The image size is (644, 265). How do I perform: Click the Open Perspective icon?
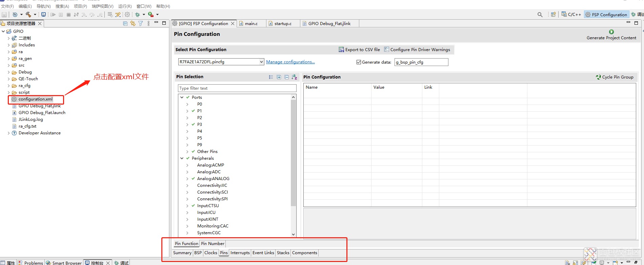pyautogui.click(x=553, y=15)
